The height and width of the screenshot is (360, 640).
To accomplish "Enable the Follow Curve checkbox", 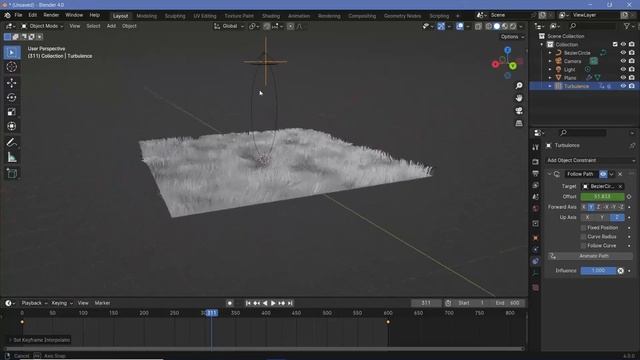I will point(583,246).
